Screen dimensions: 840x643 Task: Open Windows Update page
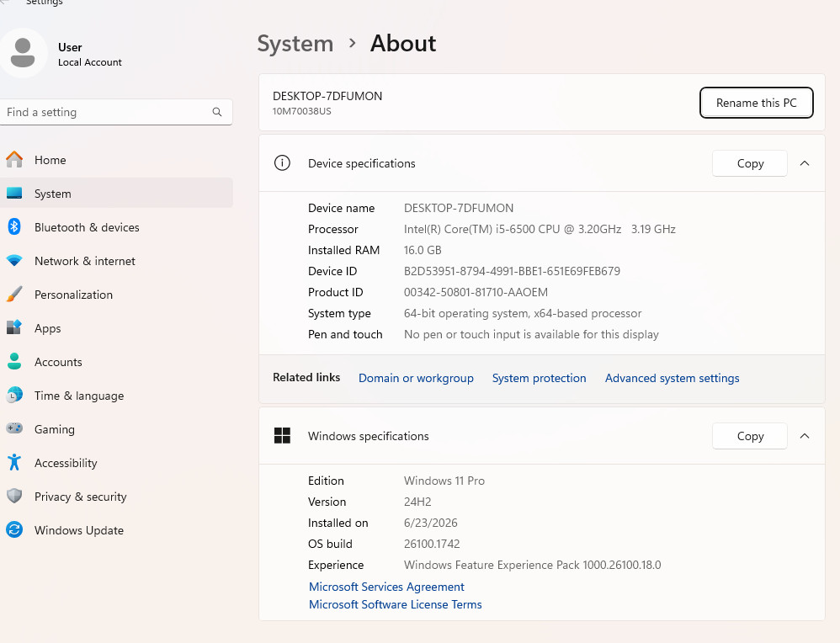[116, 530]
